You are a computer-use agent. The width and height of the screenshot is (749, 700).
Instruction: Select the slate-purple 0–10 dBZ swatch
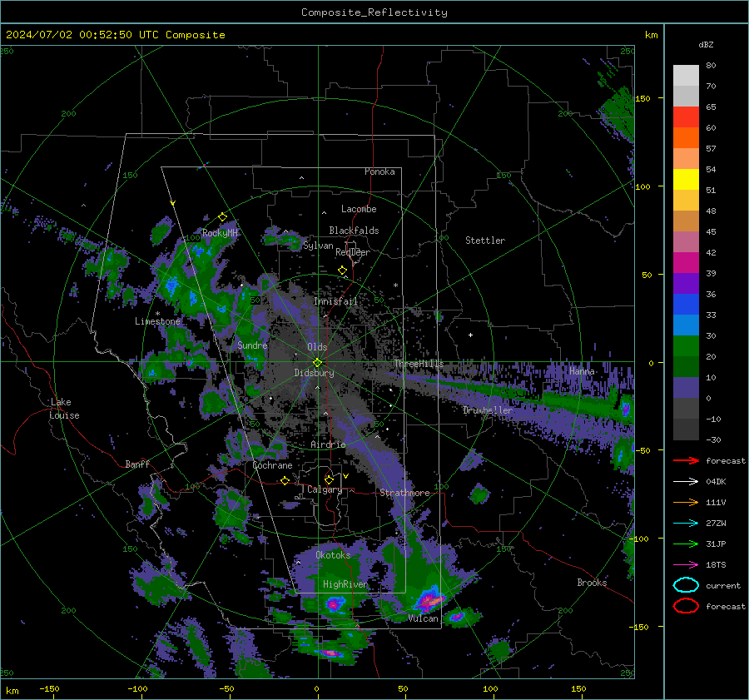(686, 387)
